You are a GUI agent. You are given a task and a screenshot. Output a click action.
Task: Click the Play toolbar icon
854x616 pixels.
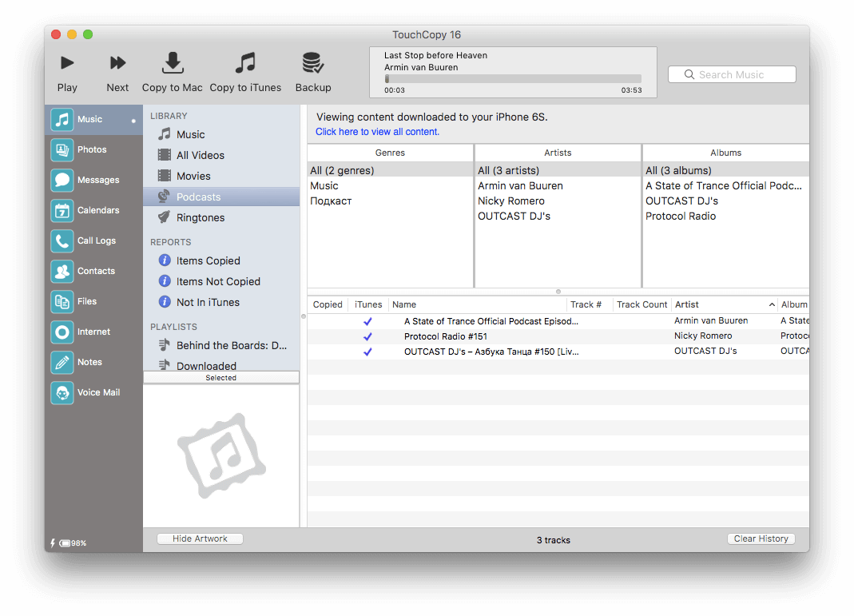pyautogui.click(x=67, y=63)
